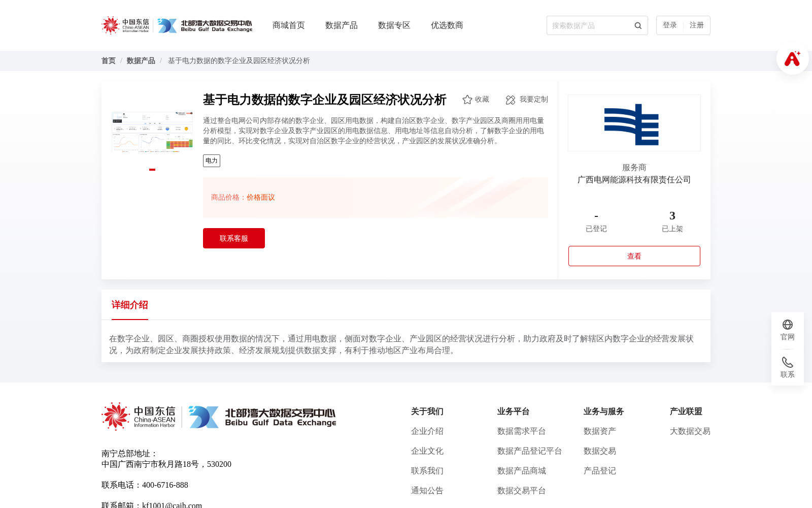Viewport: 812px width, 508px height.
Task: Click the 企业文化 footer link
Action: (427, 451)
